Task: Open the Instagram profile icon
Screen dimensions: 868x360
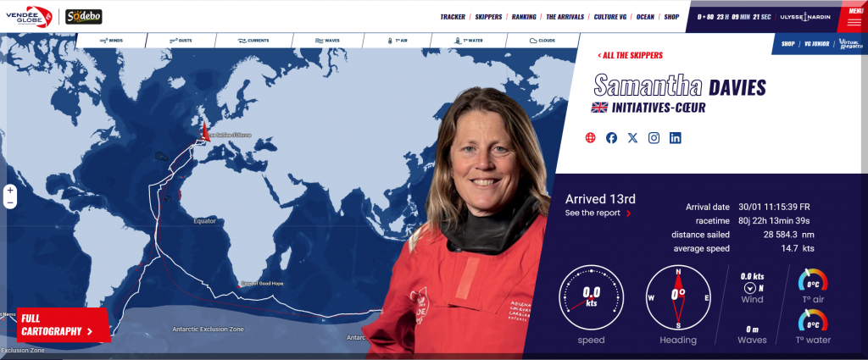Action: (x=654, y=138)
